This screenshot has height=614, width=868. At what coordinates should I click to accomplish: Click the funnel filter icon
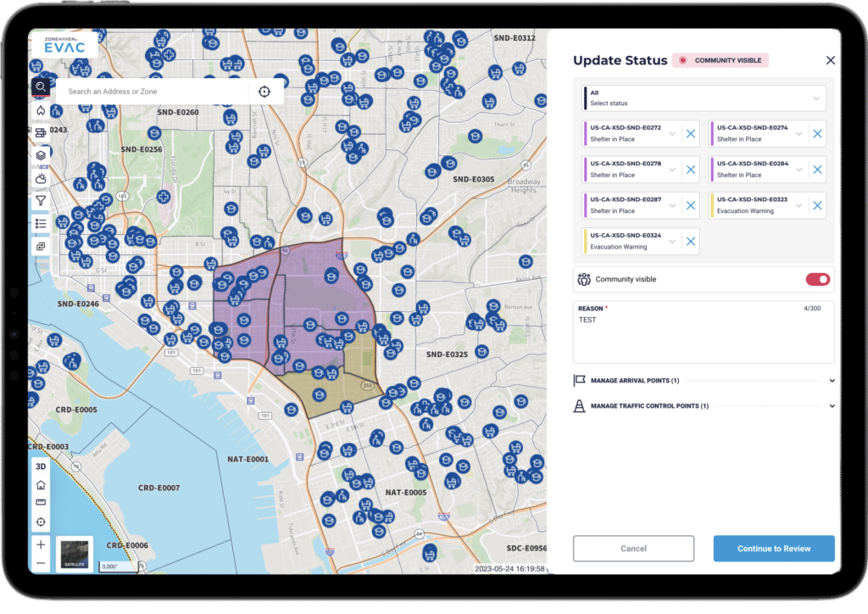[x=41, y=201]
